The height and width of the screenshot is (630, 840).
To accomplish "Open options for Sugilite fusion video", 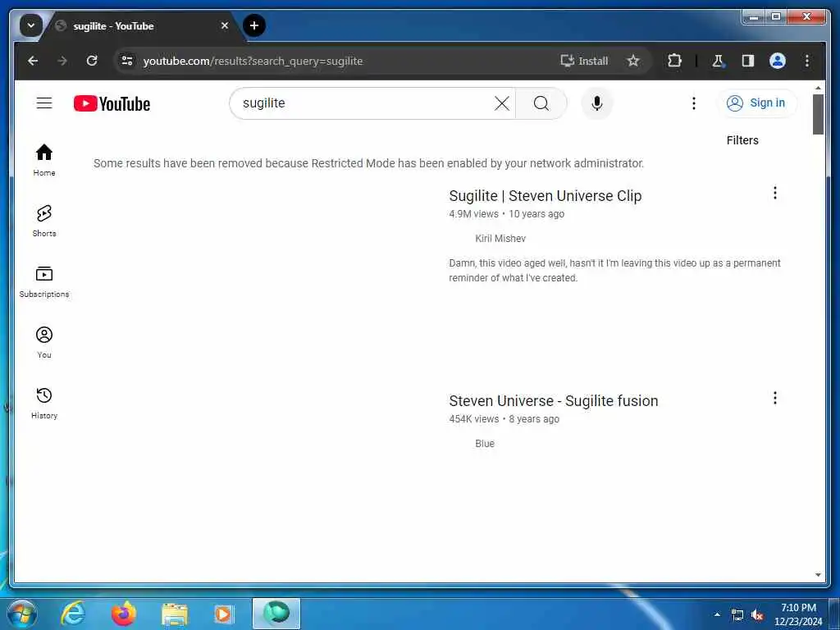I will (x=774, y=398).
